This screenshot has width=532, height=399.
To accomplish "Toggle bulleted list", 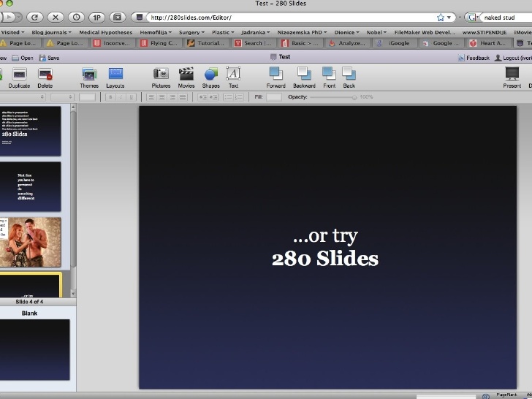I will pos(228,97).
